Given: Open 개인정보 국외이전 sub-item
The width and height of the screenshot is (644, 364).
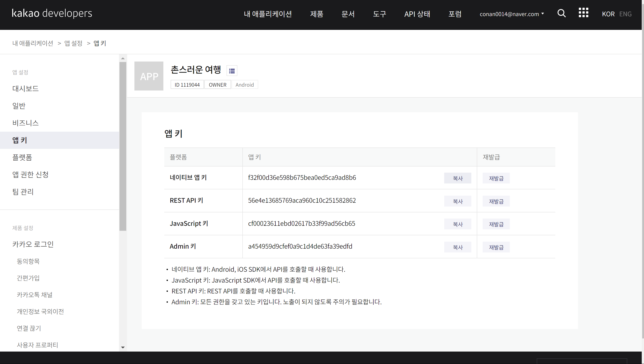Looking at the screenshot, I should click(x=40, y=312).
